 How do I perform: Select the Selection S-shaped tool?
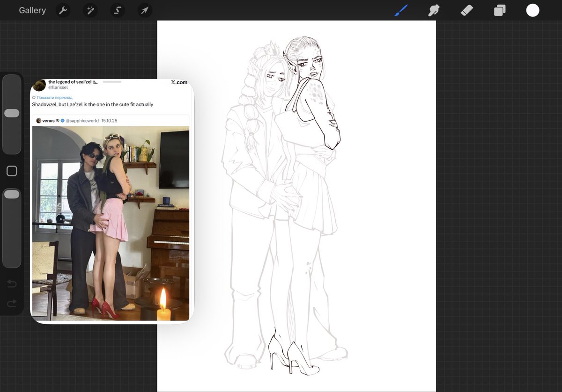(x=118, y=10)
